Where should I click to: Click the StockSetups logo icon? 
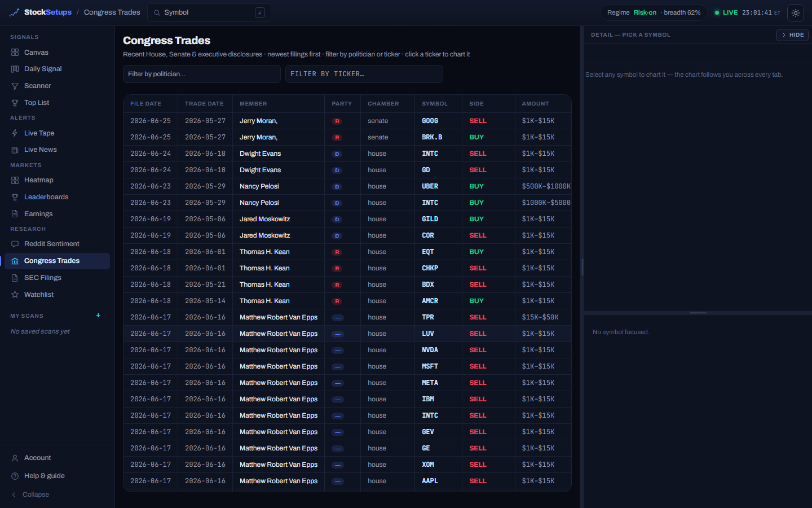click(14, 12)
